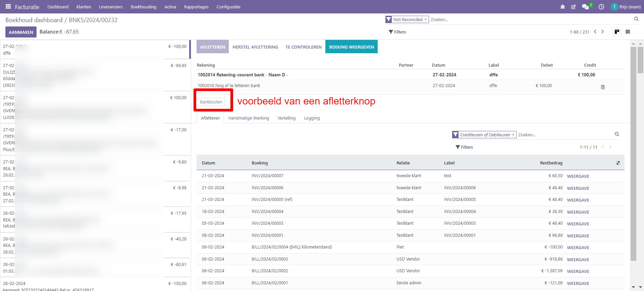Click the right vertical scrollbar
The image size is (644, 291).
tap(633, 154)
